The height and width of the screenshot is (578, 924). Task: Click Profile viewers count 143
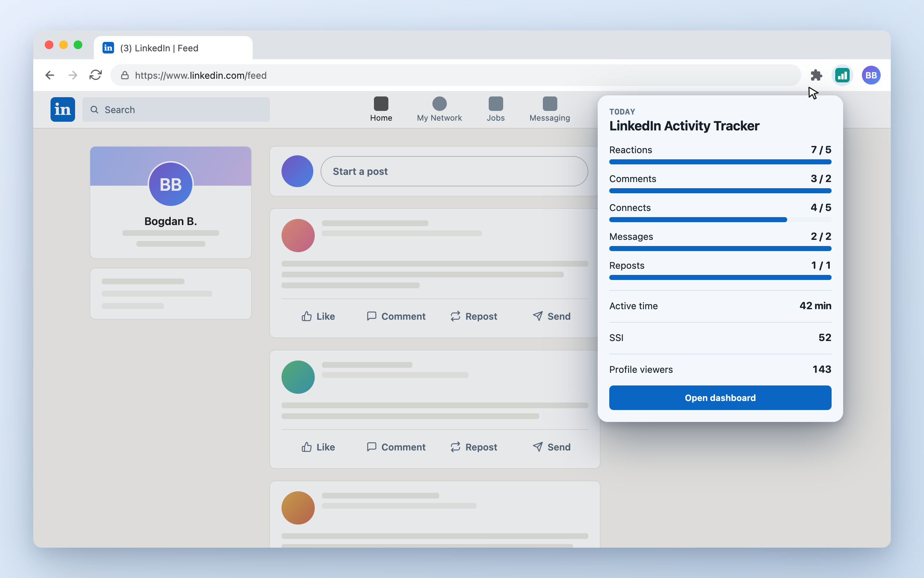point(821,369)
